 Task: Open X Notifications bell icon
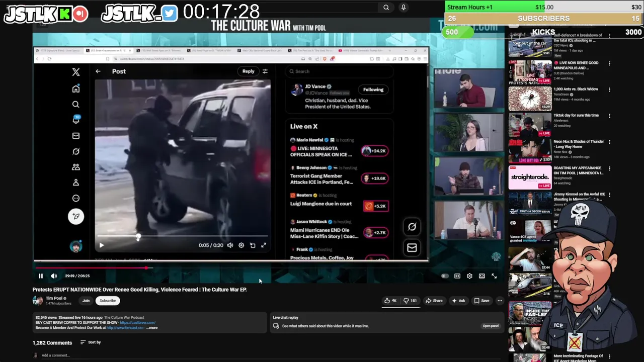76,120
